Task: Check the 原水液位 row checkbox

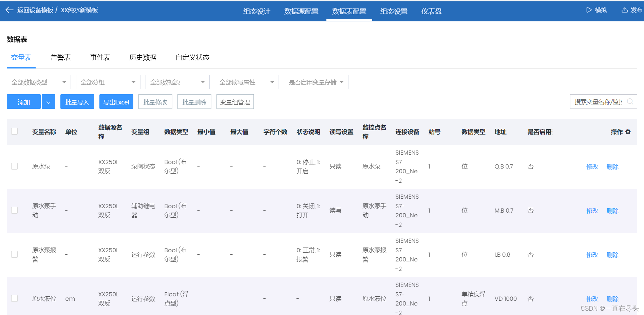Action: (x=14, y=298)
